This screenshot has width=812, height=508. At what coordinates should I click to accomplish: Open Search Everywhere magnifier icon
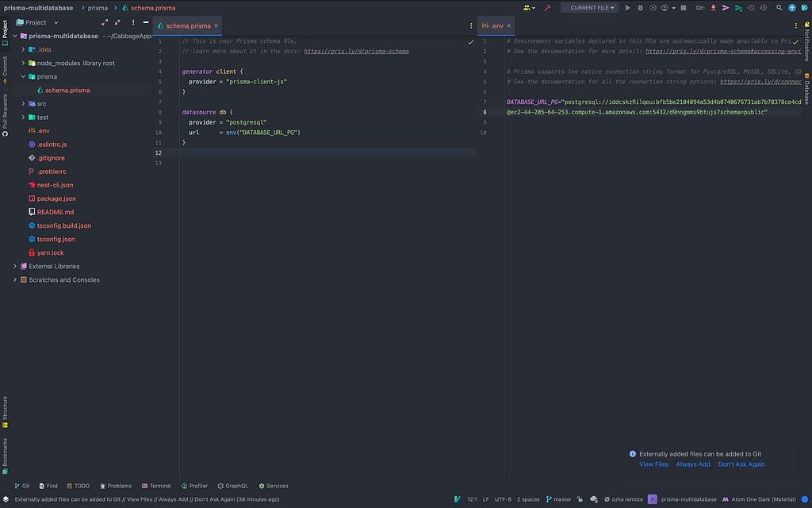click(779, 8)
